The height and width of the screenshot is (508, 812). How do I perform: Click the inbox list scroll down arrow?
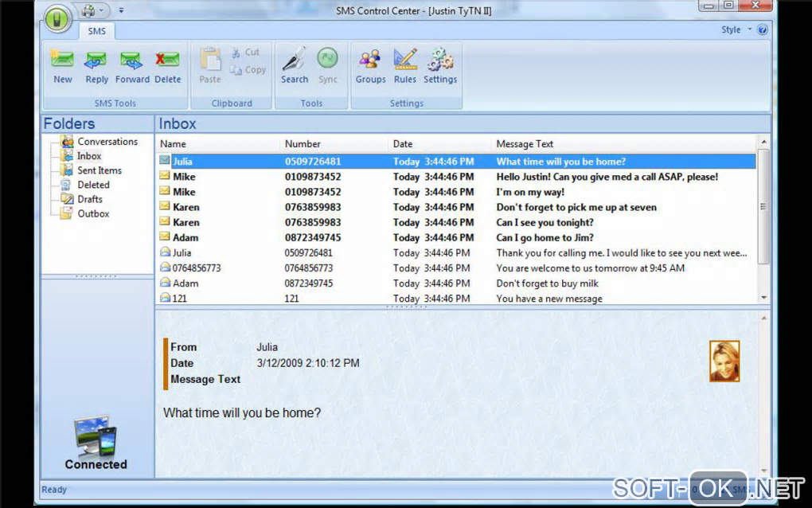point(763,298)
